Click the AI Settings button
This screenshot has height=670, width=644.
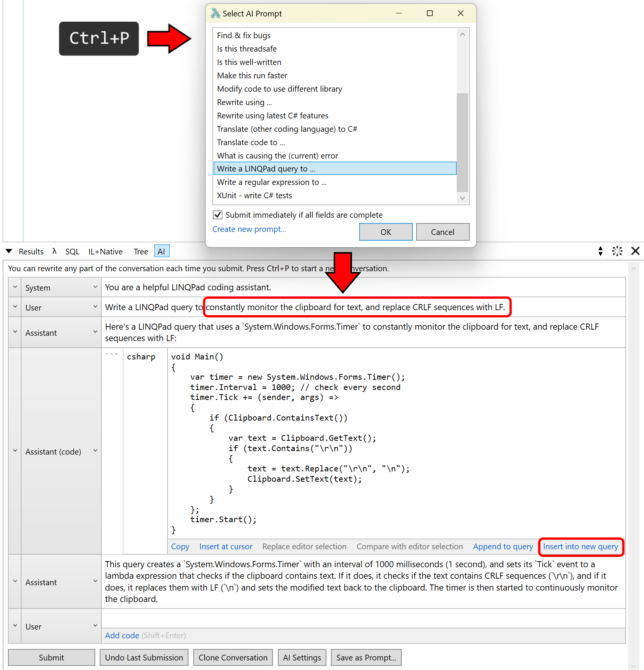click(x=302, y=657)
